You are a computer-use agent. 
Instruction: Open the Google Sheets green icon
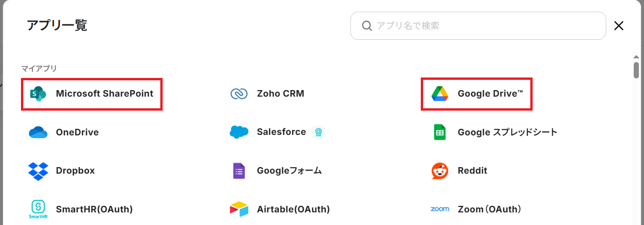click(x=439, y=132)
